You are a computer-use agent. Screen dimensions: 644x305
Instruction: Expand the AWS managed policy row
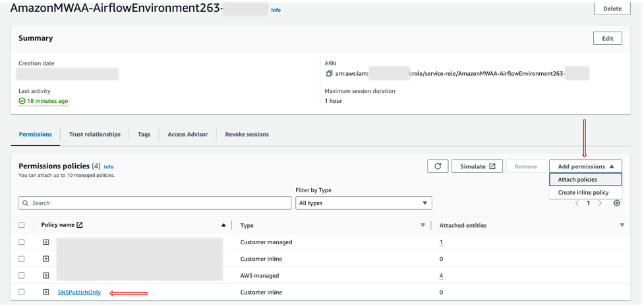46,275
